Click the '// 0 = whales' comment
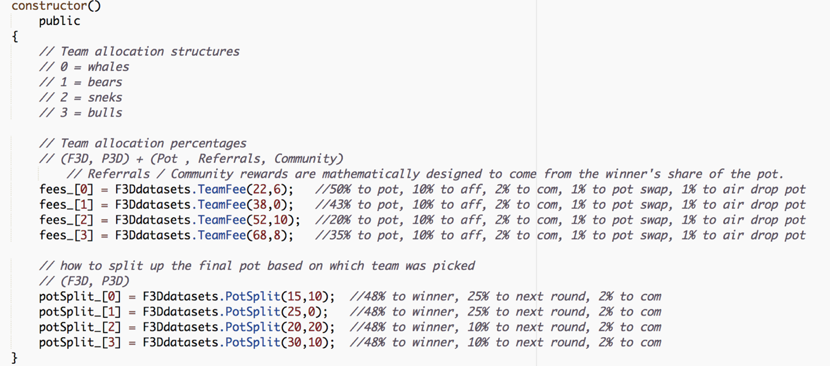The width and height of the screenshot is (830, 366). pos(84,67)
